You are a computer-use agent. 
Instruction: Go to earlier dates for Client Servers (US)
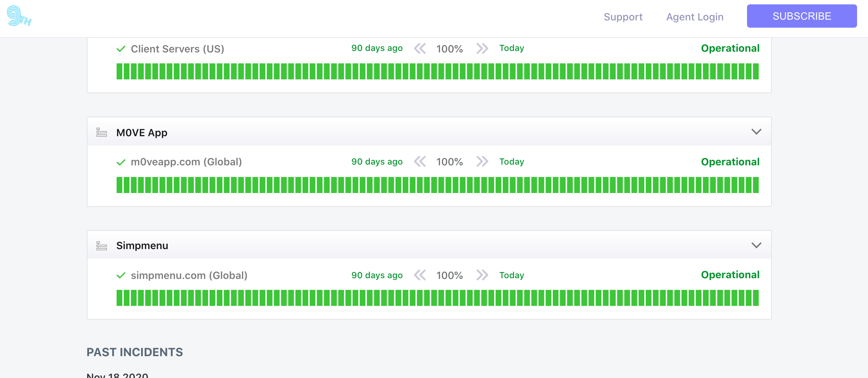point(420,48)
